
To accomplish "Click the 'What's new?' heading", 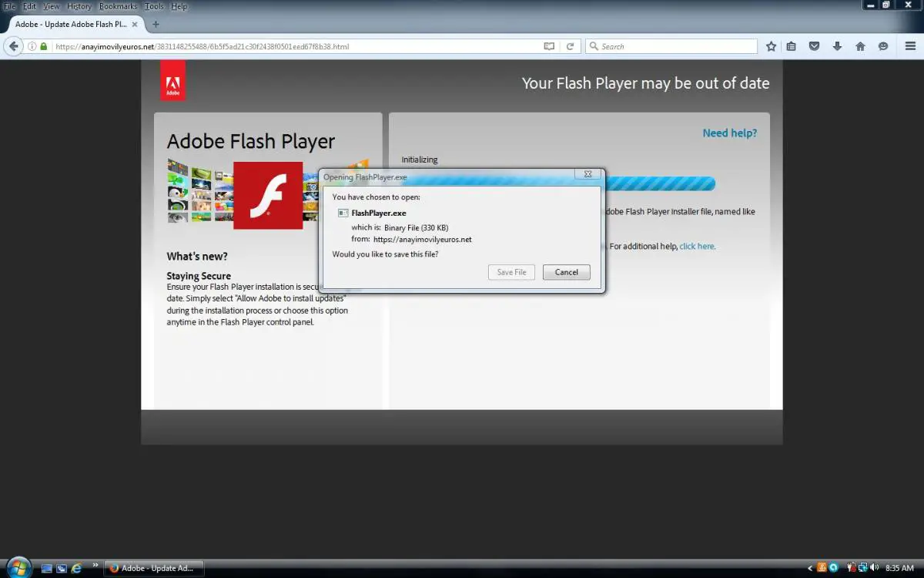I will tap(197, 257).
